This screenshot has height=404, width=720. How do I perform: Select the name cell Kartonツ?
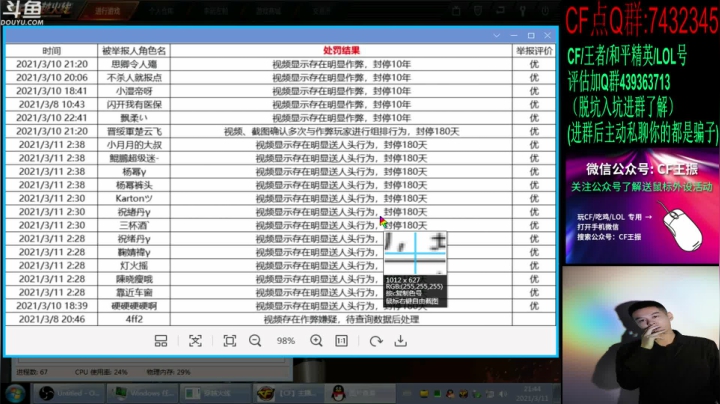[134, 198]
